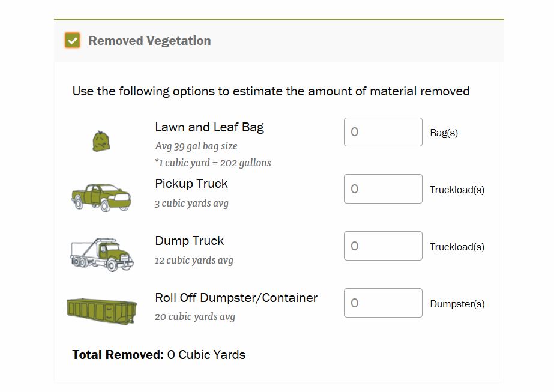The image size is (554, 392).
Task: Click the Total Removed cubic yards summary
Action: (x=159, y=355)
